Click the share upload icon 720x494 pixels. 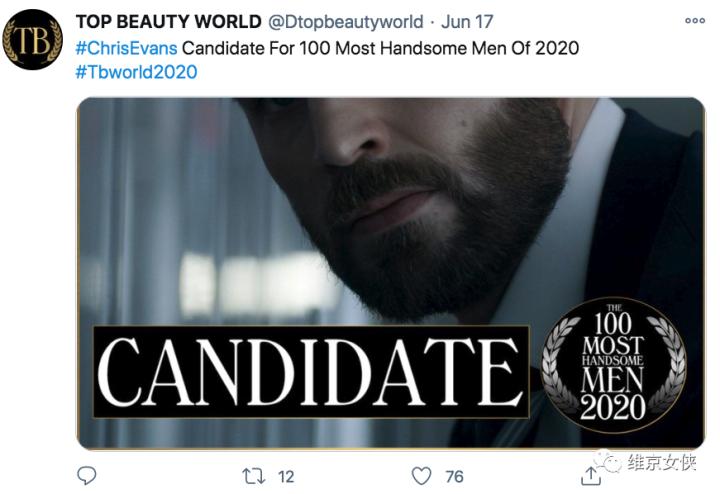590,474
